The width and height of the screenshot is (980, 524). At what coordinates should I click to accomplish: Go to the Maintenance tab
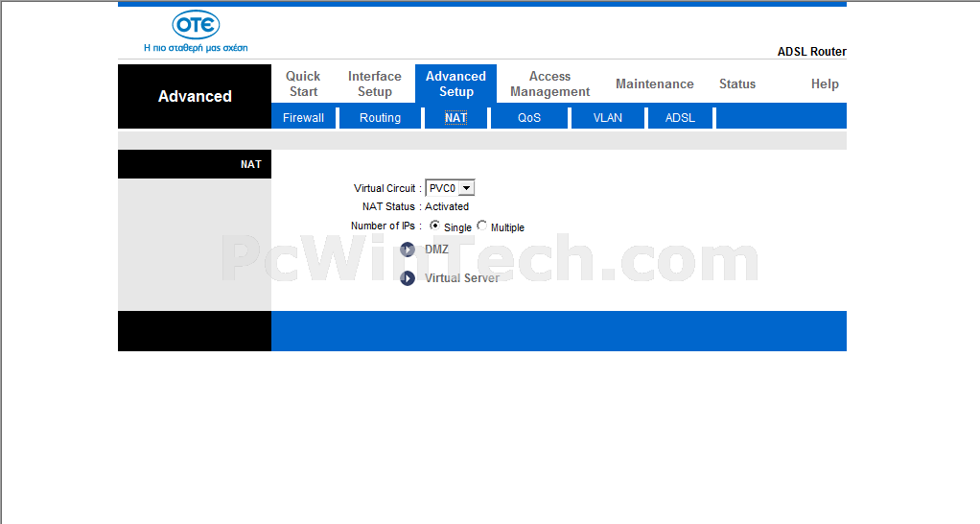(654, 83)
